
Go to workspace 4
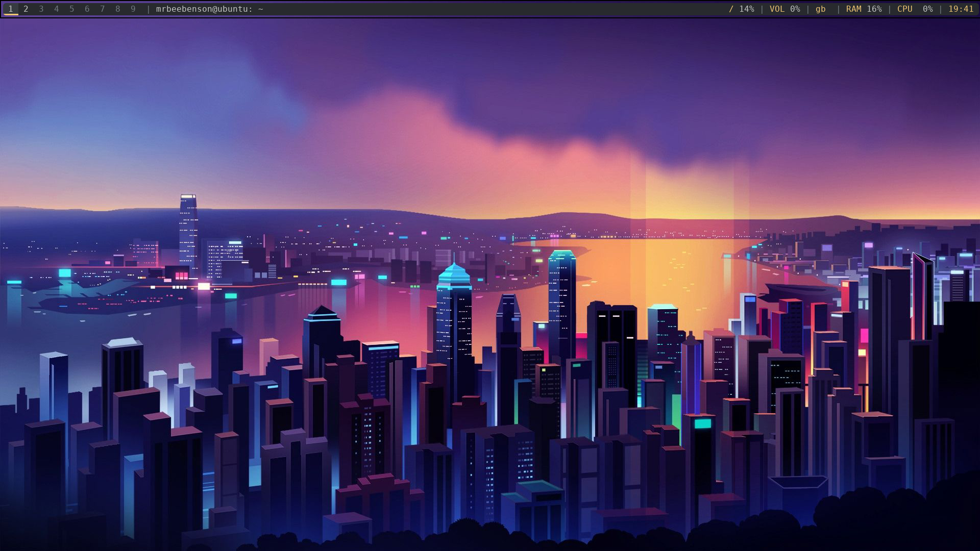tap(57, 9)
